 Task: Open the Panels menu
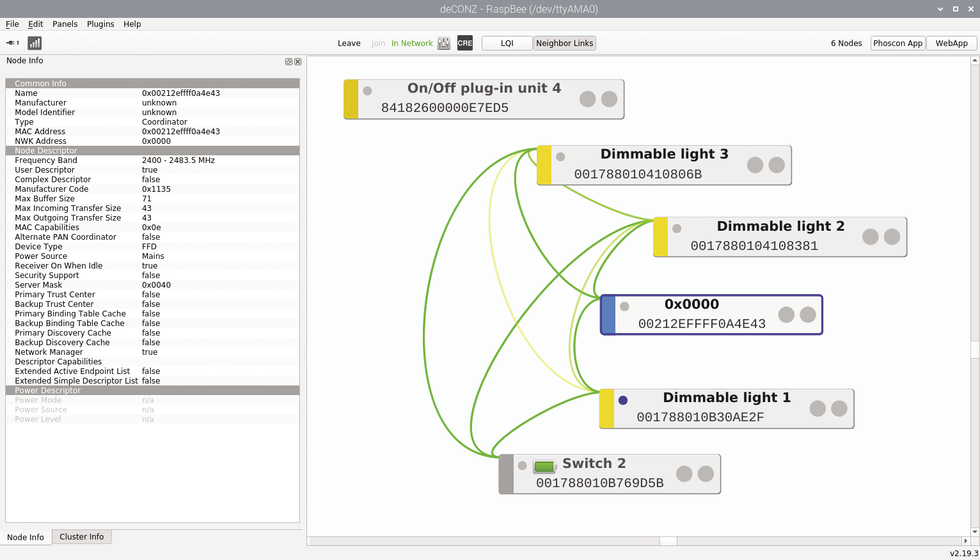point(65,24)
